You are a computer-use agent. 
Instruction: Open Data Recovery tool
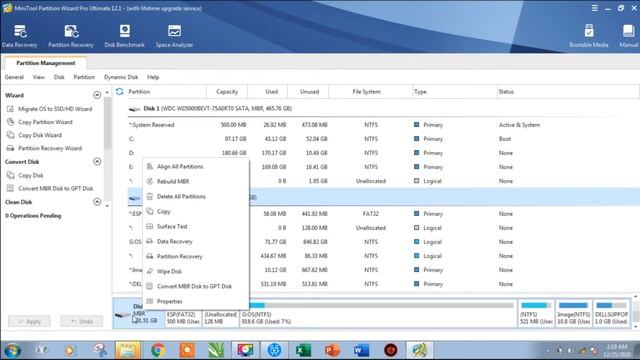tap(20, 36)
